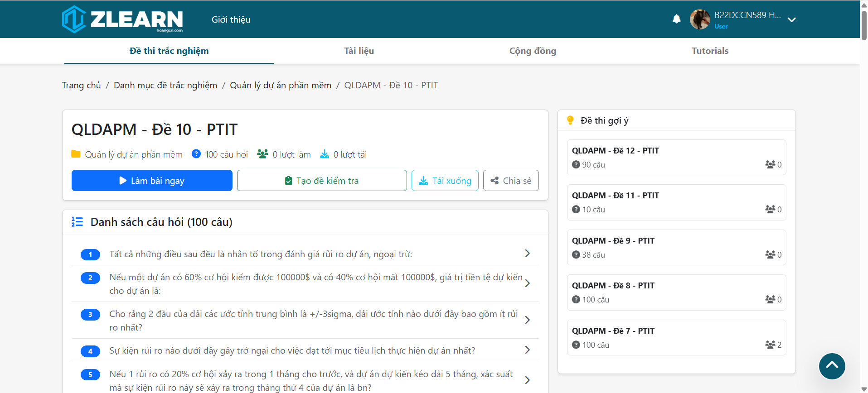
Task: Open the user account dropdown arrow
Action: 791,20
